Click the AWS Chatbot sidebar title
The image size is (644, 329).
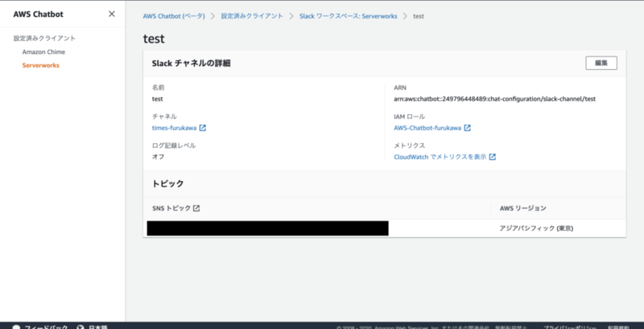click(x=38, y=14)
